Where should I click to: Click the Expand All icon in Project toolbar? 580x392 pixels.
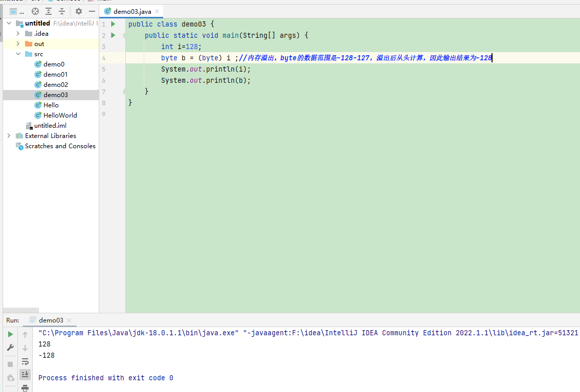tap(49, 11)
